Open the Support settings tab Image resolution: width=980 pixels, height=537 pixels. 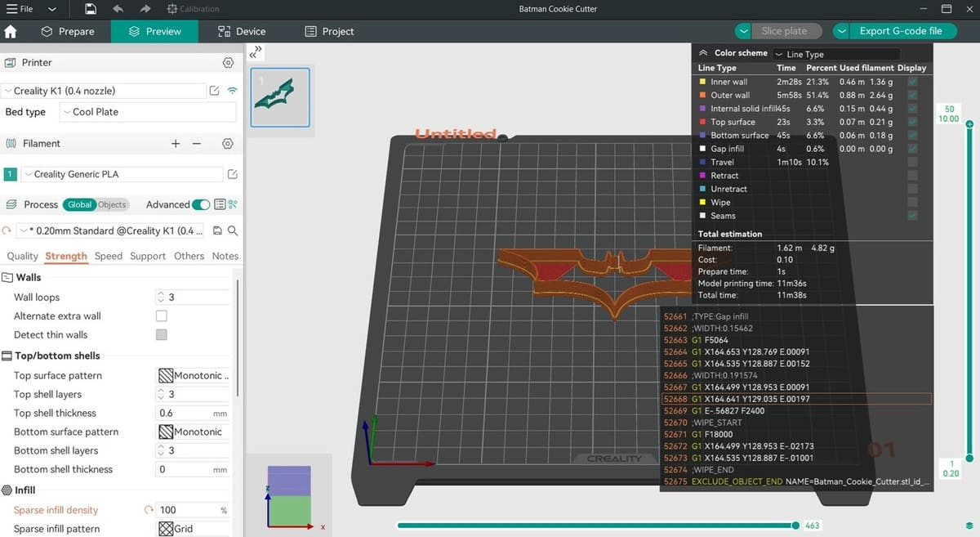tap(148, 256)
